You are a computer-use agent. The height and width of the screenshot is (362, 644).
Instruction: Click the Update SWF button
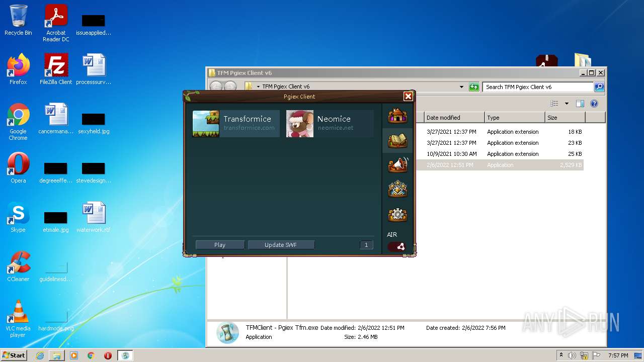tap(281, 245)
